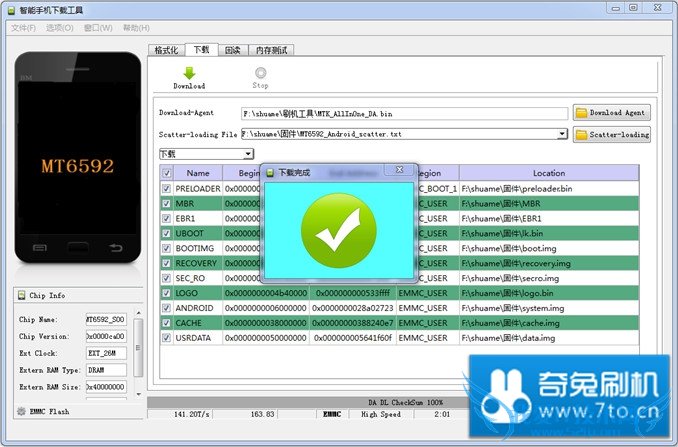
Task: Switch to the 回读 tab
Action: (x=233, y=50)
